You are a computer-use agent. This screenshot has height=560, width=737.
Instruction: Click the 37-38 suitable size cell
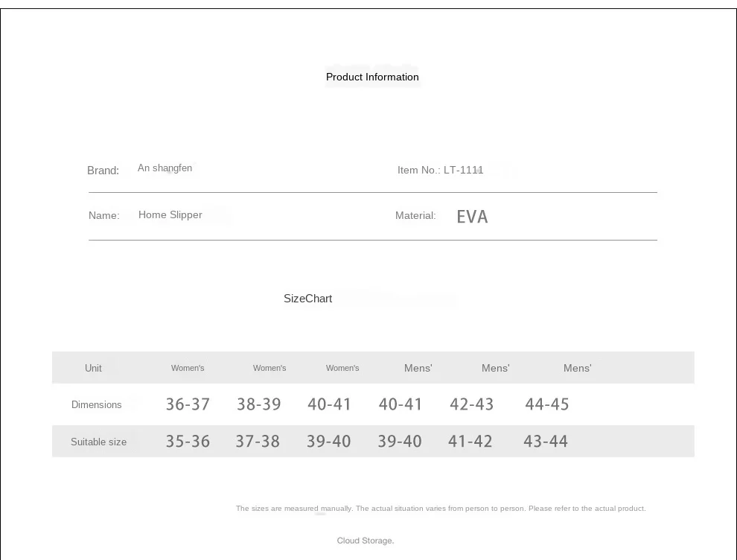point(258,441)
